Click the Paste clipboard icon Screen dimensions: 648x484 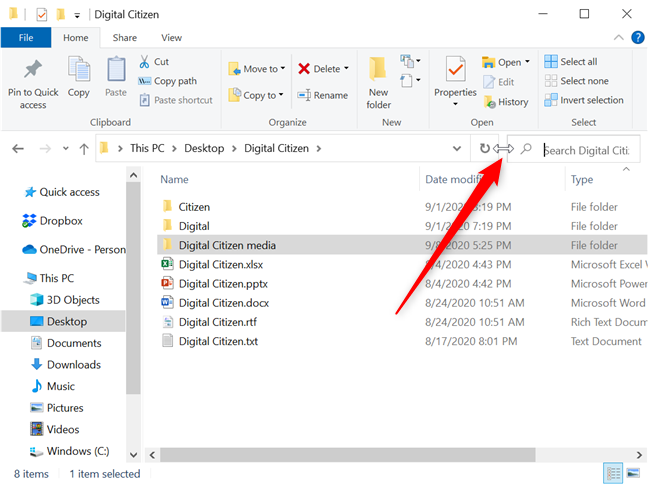[116, 69]
